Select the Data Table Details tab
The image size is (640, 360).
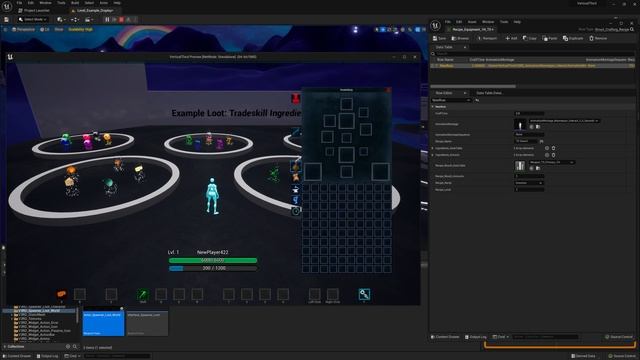[489, 93]
